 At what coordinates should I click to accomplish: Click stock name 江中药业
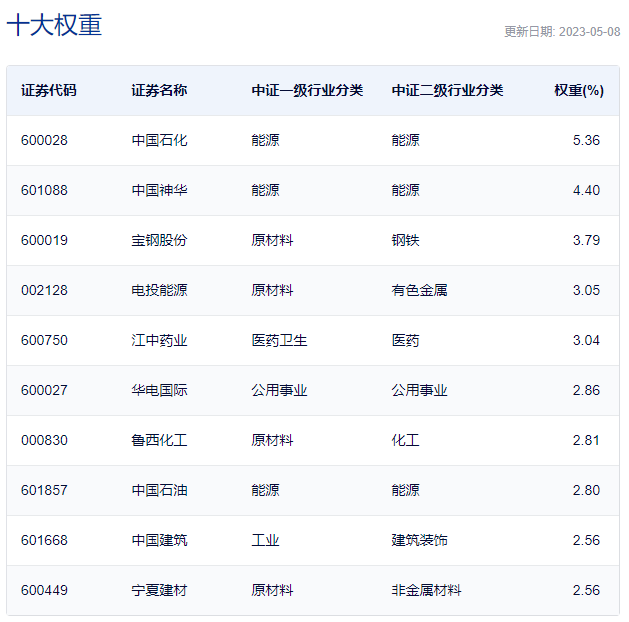pyautogui.click(x=159, y=340)
